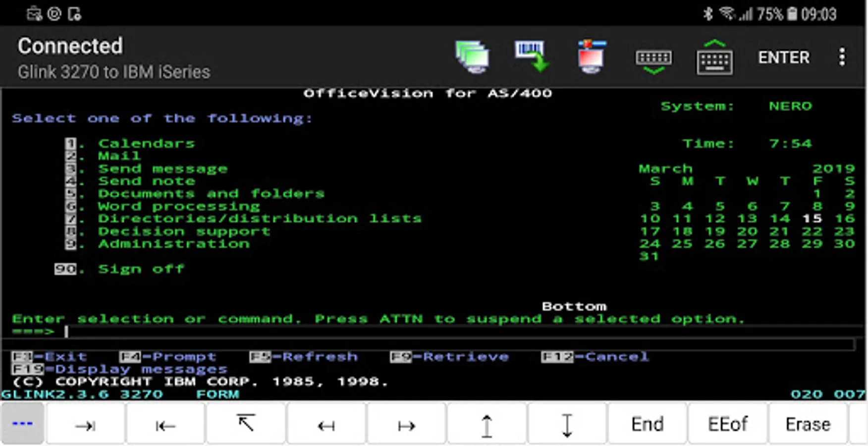Click 'Glink 3270 to IBM iSeries' subtitle
Screen dimensions: 868x446
114,72
